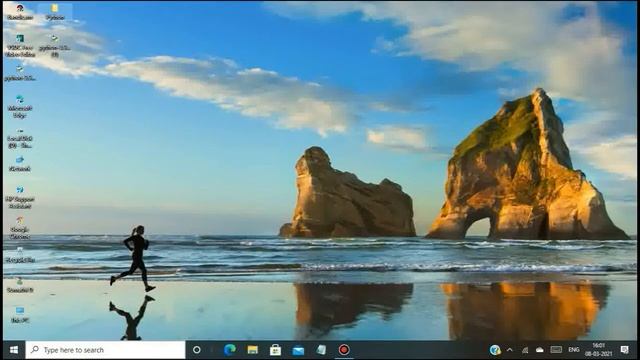Open the Windows Start menu

(x=13, y=350)
